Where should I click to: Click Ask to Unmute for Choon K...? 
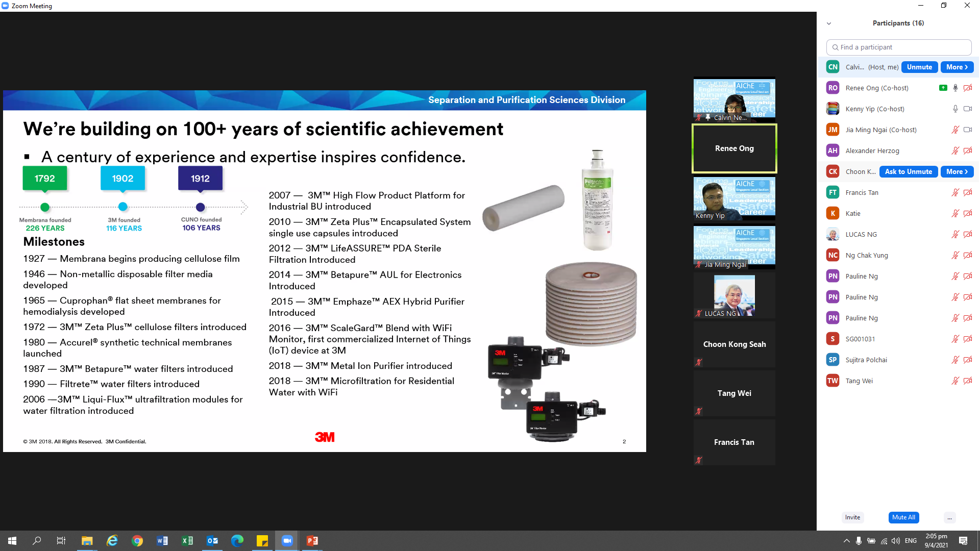click(908, 171)
